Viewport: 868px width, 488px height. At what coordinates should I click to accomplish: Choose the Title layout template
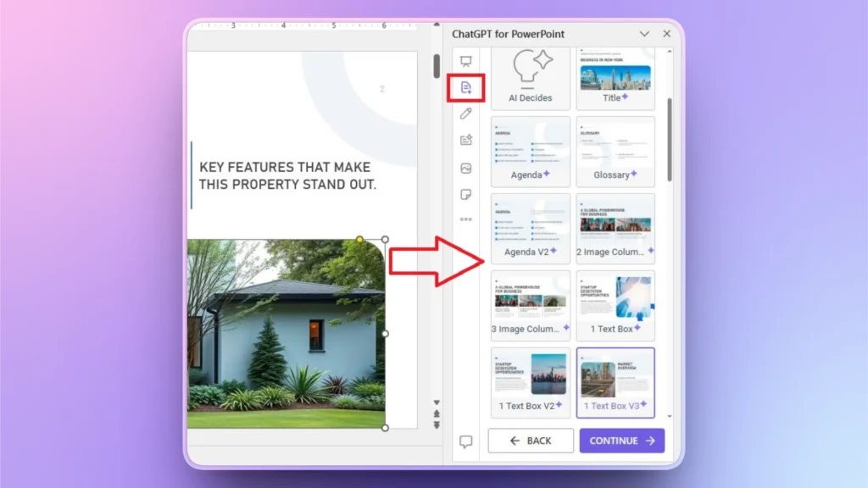tap(616, 76)
